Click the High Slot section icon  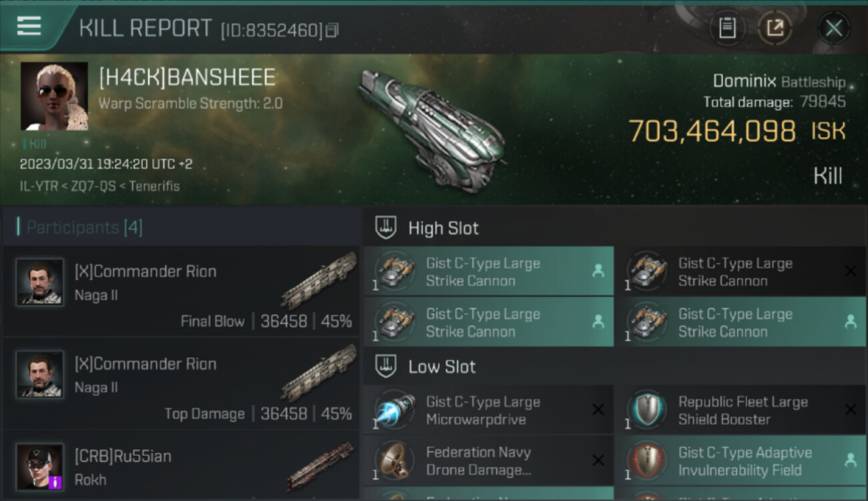coord(385,228)
